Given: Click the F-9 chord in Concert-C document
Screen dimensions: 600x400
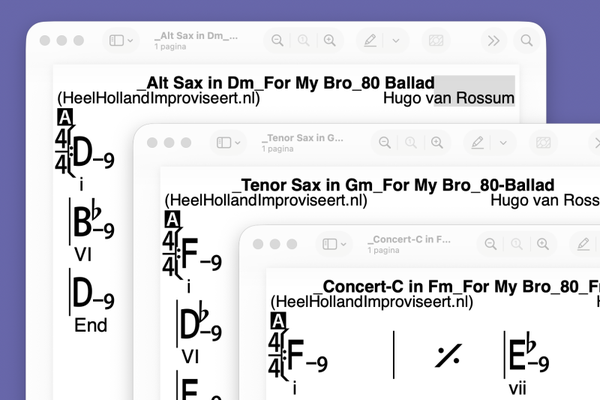Looking at the screenshot, I should pos(307,356).
